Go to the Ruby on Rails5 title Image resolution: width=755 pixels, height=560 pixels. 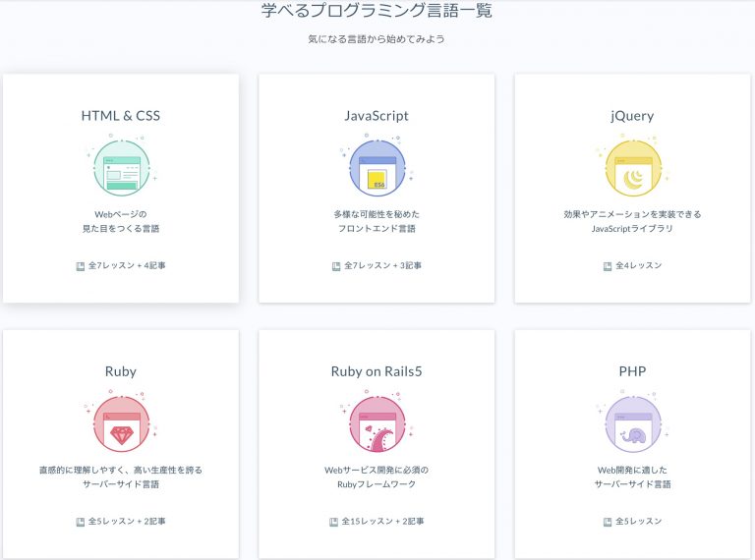click(x=377, y=371)
